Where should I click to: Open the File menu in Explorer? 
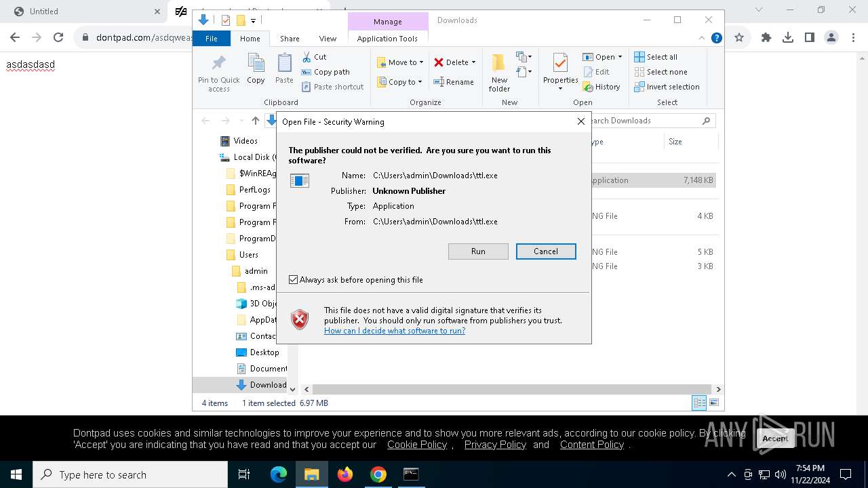tap(212, 39)
